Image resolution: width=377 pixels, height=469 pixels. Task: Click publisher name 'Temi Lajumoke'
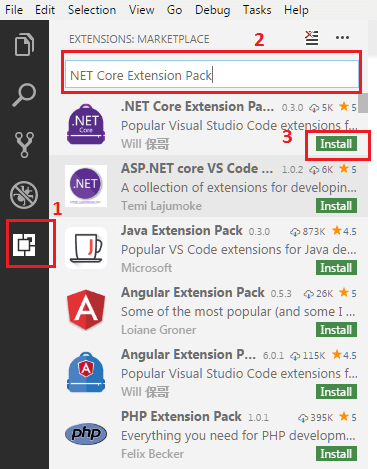tap(161, 206)
